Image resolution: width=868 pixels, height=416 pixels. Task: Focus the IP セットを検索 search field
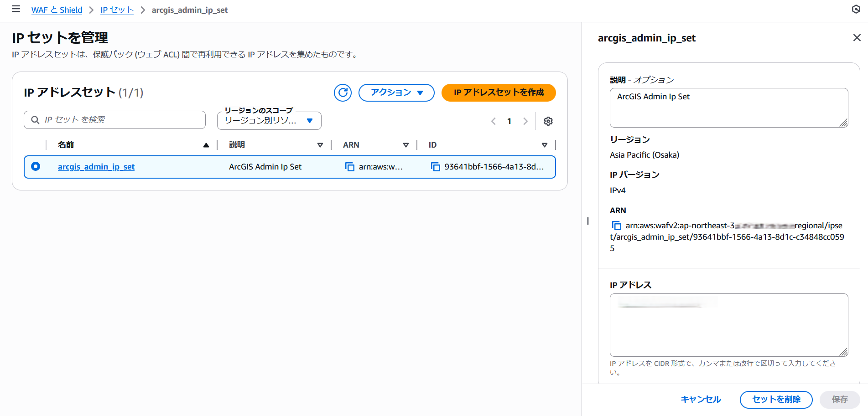coord(120,120)
